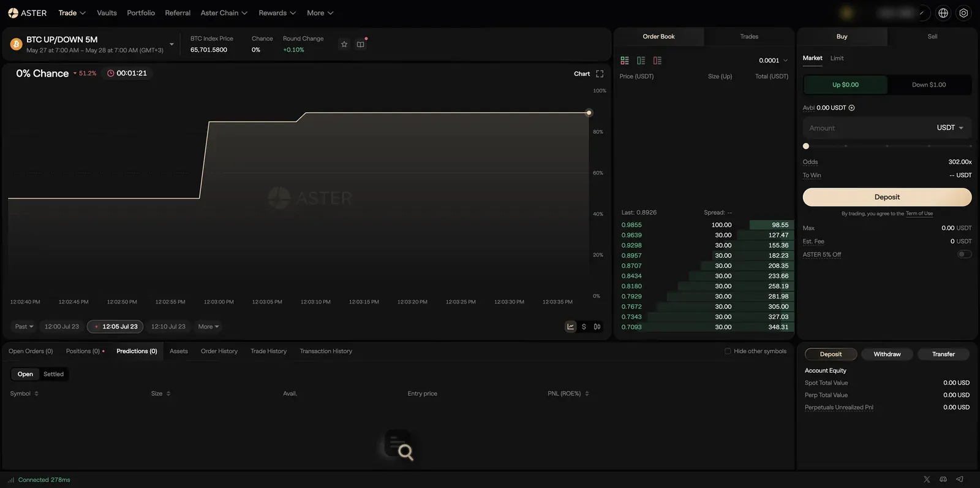Viewport: 980px width, 488px height.
Task: Open the Trade dropdown menu
Action: tap(72, 13)
